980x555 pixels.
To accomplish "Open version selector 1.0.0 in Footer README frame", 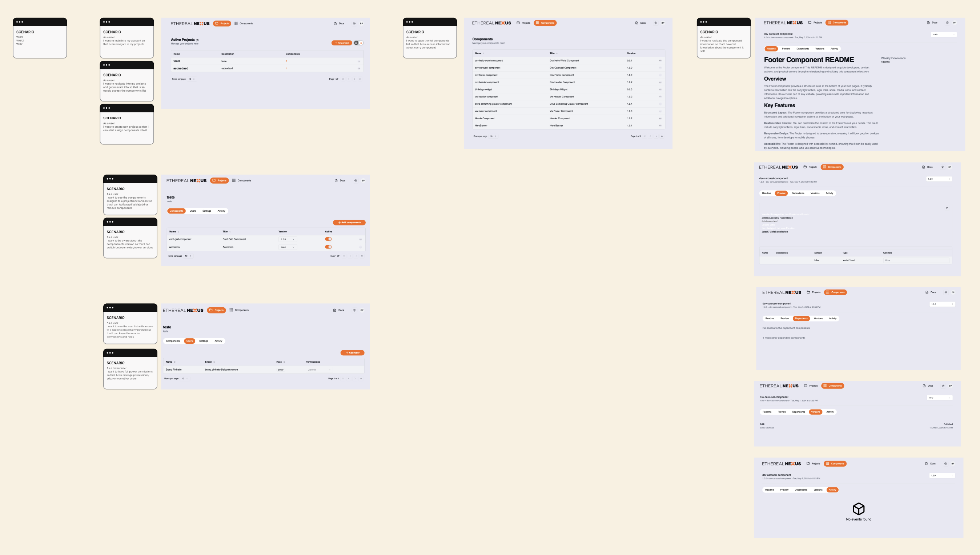I will pyautogui.click(x=943, y=35).
